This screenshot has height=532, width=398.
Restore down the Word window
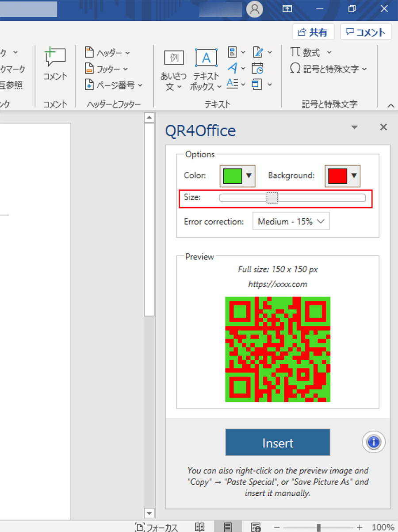[x=352, y=9]
